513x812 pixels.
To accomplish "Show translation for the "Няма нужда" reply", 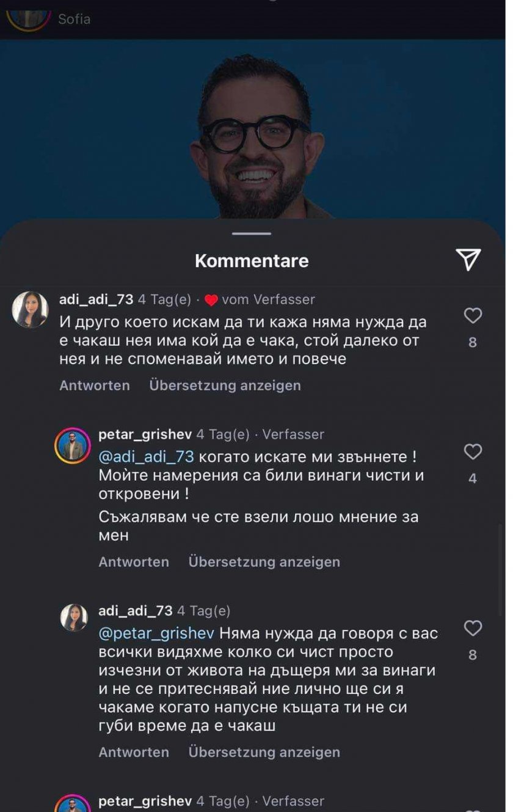I will click(x=264, y=752).
